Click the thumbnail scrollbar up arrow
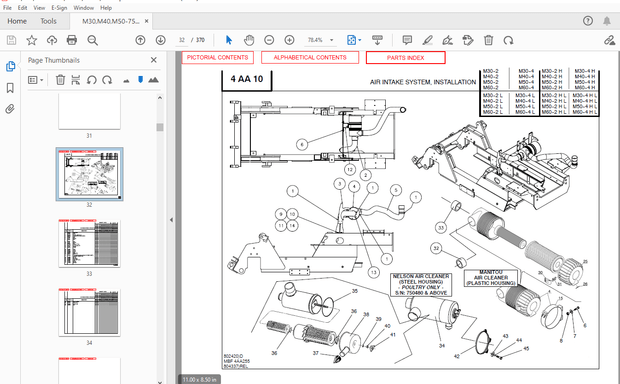620x384 pixels. (160, 98)
